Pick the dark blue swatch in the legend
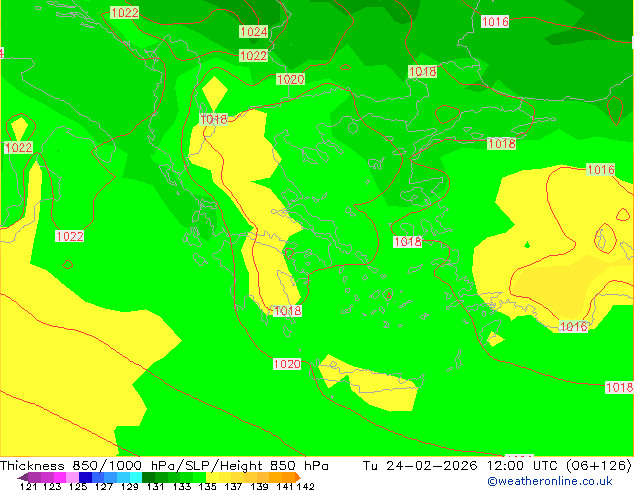 click(x=85, y=477)
